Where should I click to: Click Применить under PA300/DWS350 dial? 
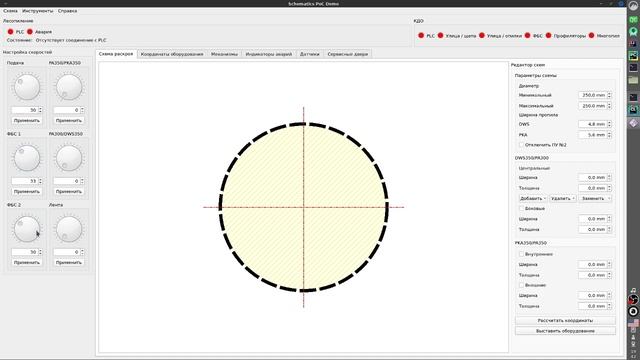click(x=69, y=191)
